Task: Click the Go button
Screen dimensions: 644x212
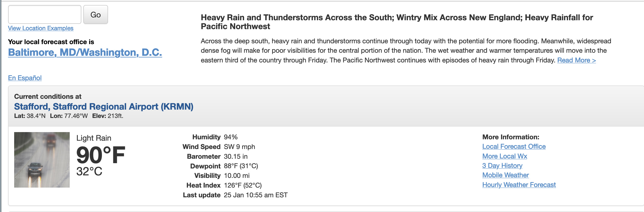Action: coord(96,14)
